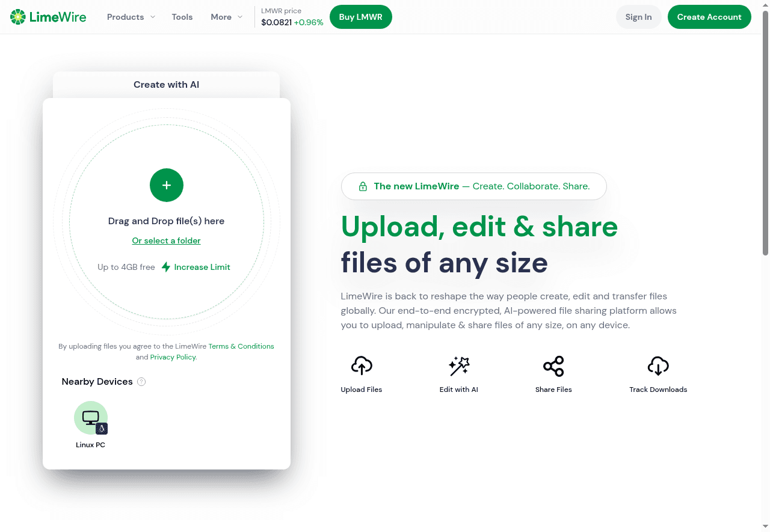The height and width of the screenshot is (532, 770).
Task: Expand the More dropdown menu
Action: point(226,17)
